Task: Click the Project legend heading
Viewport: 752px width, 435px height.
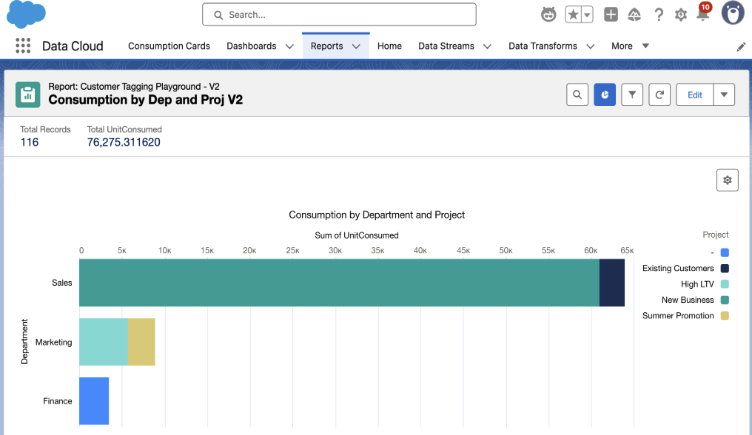Action: click(x=716, y=235)
